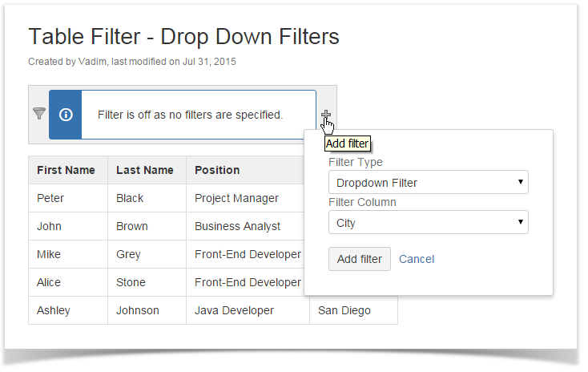Select the Business Analyst cell
Screen dimensions: 588x372
tap(237, 226)
